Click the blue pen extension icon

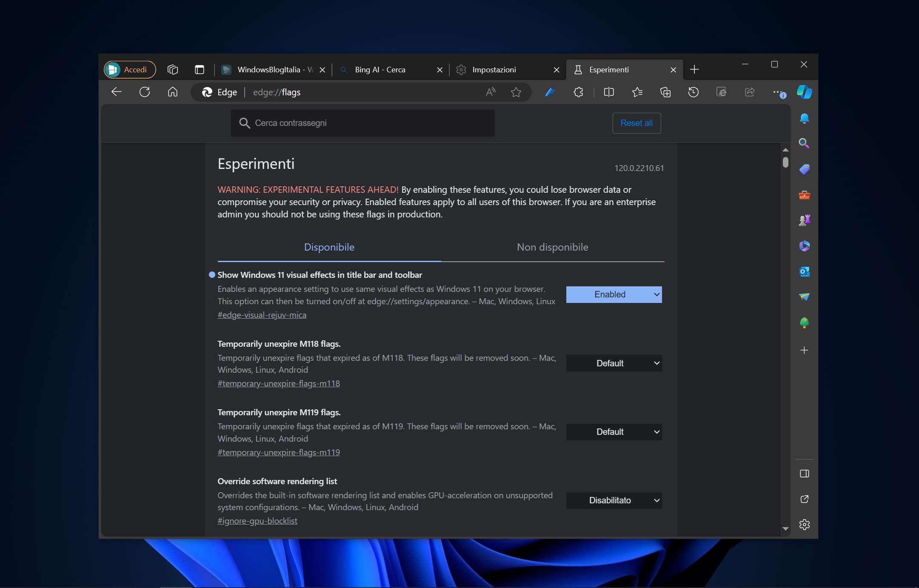[x=550, y=92]
